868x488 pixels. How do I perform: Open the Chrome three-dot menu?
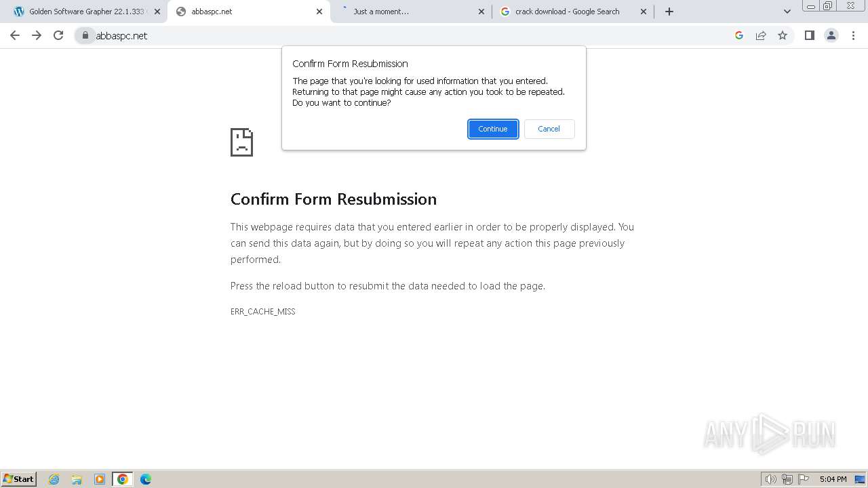point(853,35)
